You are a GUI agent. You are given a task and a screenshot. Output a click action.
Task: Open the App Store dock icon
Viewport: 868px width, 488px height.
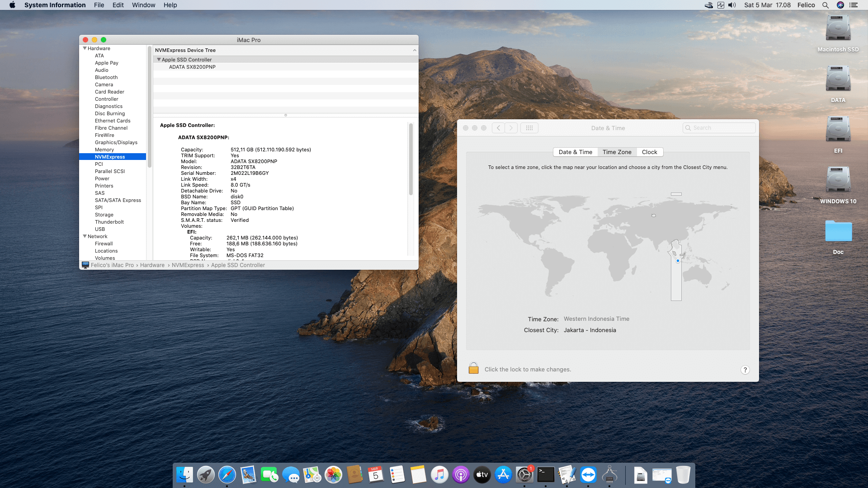[503, 475]
